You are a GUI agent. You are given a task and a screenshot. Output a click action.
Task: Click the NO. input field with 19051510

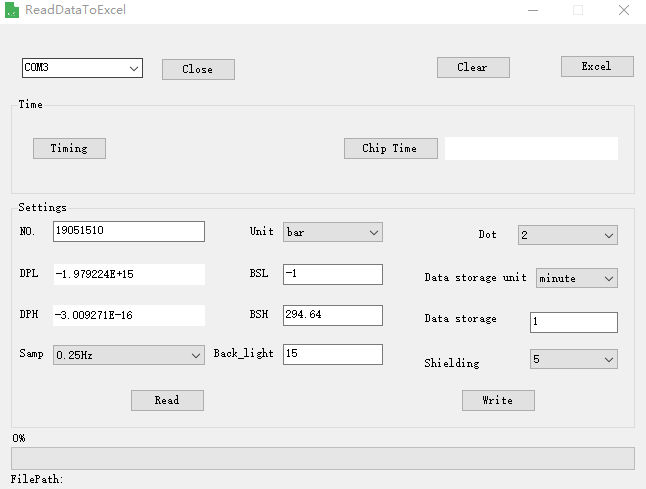pos(128,232)
